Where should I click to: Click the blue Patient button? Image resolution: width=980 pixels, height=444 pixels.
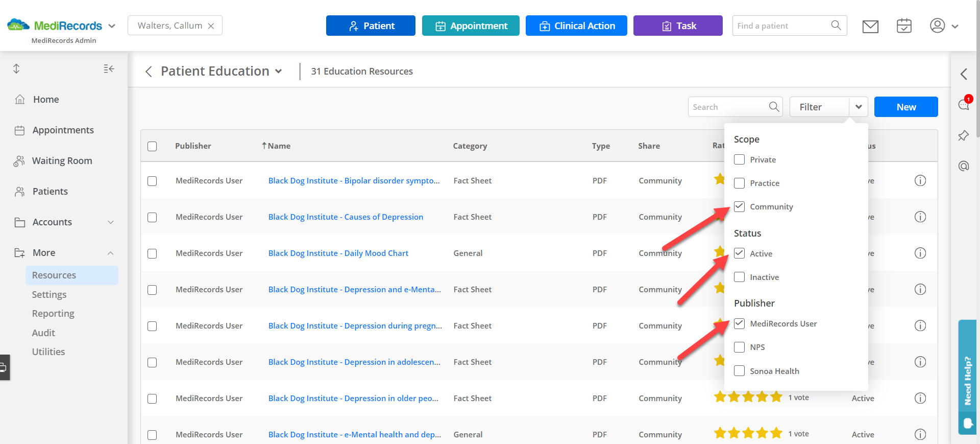371,26
